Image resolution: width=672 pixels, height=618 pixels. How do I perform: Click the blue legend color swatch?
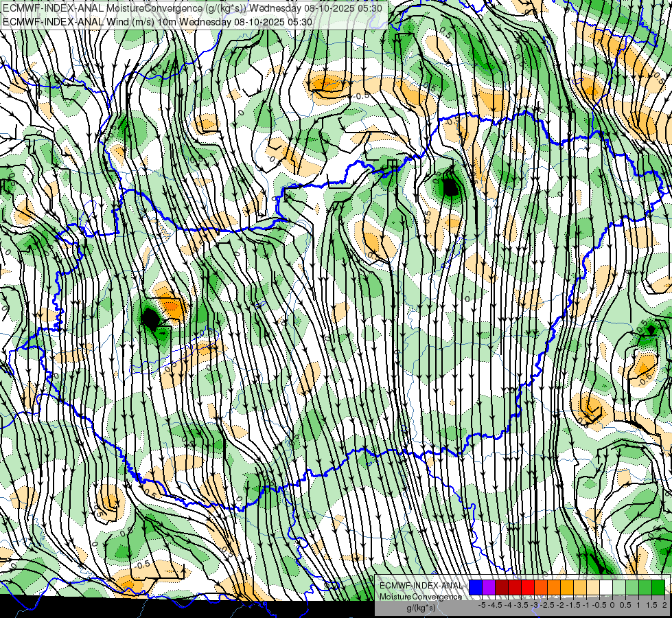click(x=476, y=587)
